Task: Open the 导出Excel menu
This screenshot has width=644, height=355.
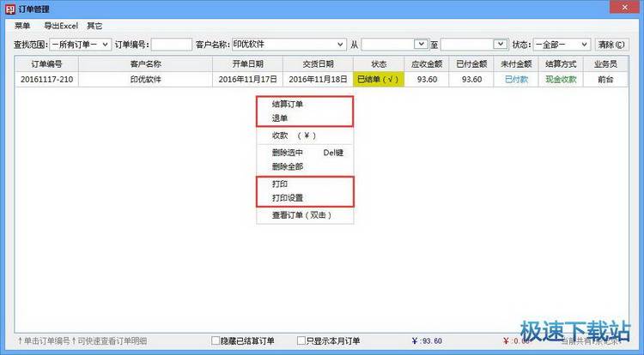Action: tap(61, 26)
